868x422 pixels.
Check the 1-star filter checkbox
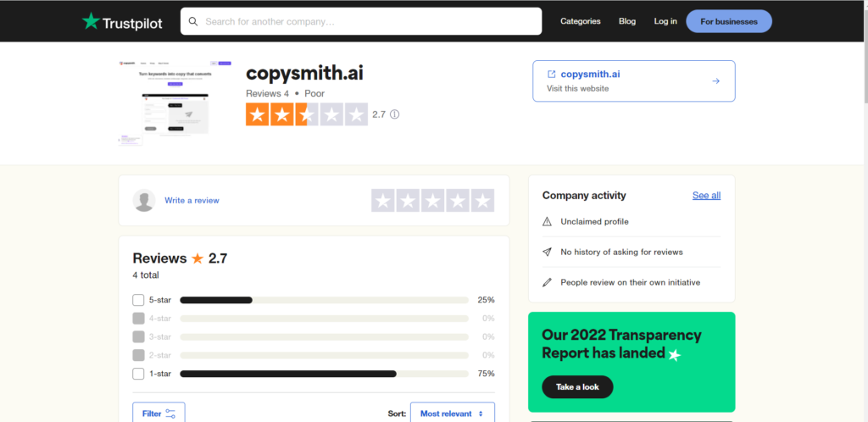[x=138, y=374]
